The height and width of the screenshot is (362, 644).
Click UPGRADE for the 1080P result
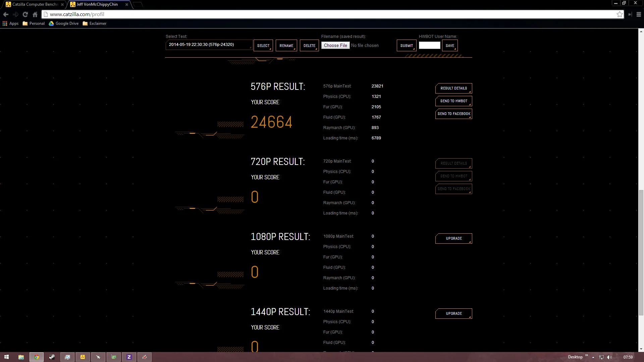click(453, 238)
